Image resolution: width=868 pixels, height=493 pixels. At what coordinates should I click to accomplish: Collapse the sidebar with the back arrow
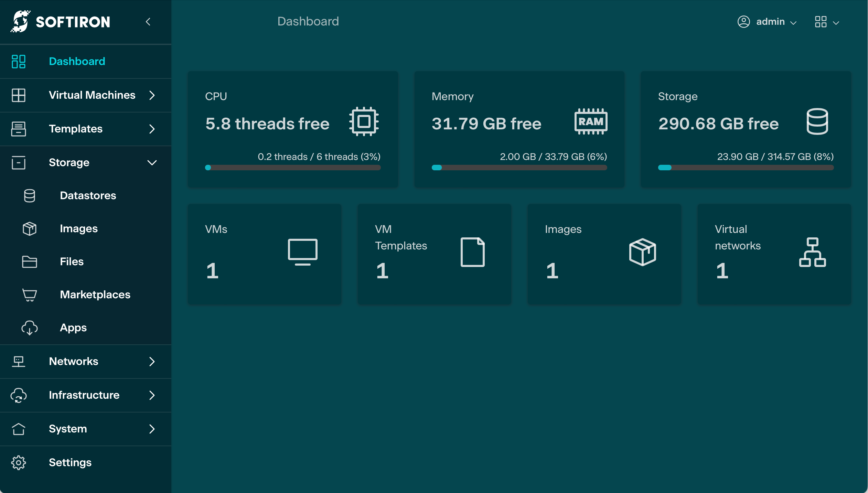148,22
